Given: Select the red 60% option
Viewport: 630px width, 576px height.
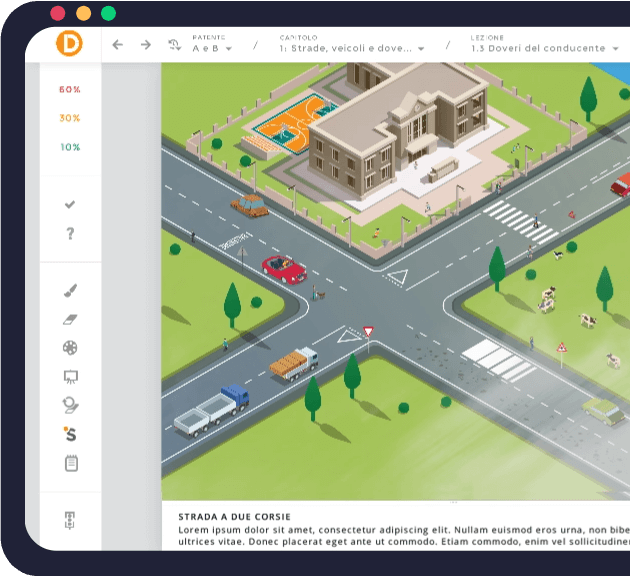Looking at the screenshot, I should (70, 89).
